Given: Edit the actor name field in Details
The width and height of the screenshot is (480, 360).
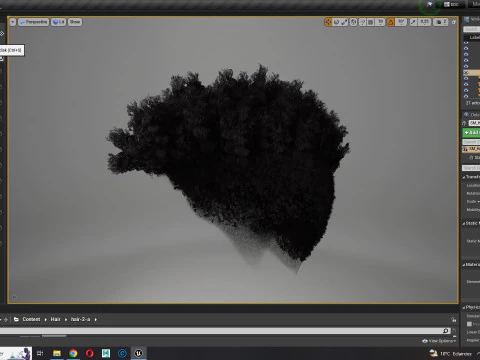Looking at the screenshot, I should 474,123.
